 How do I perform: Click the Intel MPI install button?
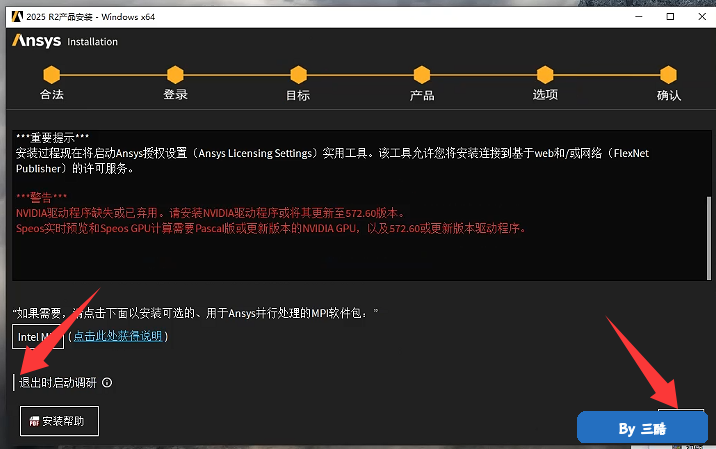(38, 337)
